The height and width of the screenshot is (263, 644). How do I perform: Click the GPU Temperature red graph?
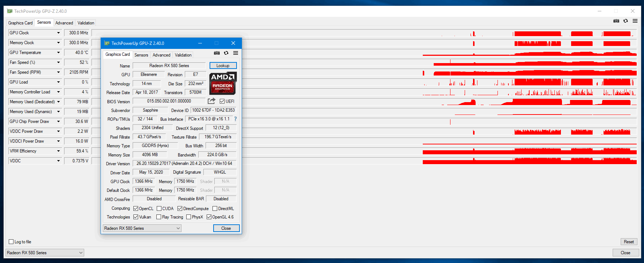point(364,53)
